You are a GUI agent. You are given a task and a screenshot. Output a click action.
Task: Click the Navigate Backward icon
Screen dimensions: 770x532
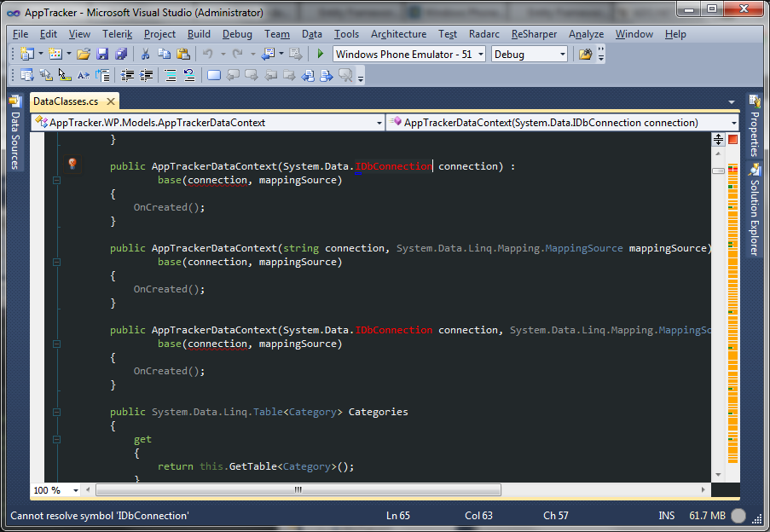click(268, 54)
